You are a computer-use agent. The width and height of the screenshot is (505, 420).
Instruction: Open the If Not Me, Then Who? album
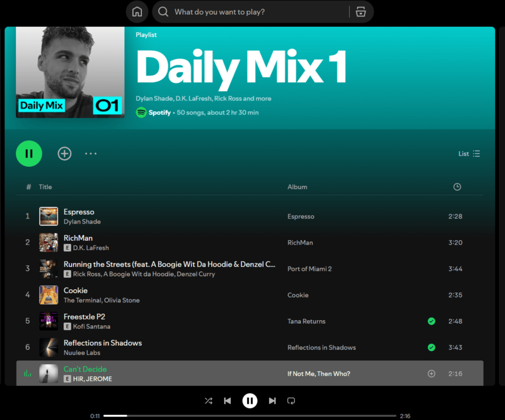(x=319, y=374)
